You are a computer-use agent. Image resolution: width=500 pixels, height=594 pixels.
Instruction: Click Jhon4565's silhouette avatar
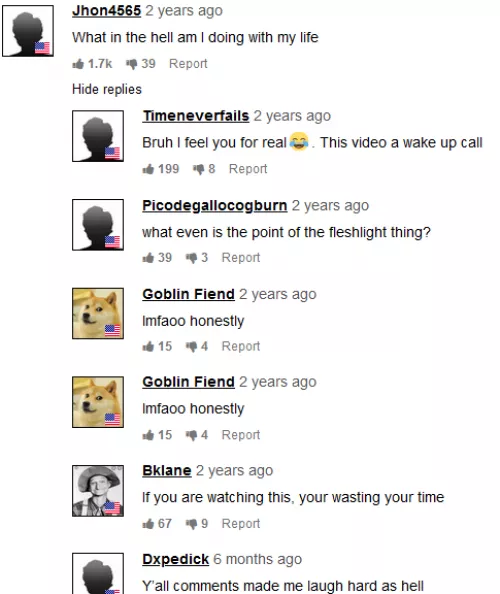pos(28,31)
